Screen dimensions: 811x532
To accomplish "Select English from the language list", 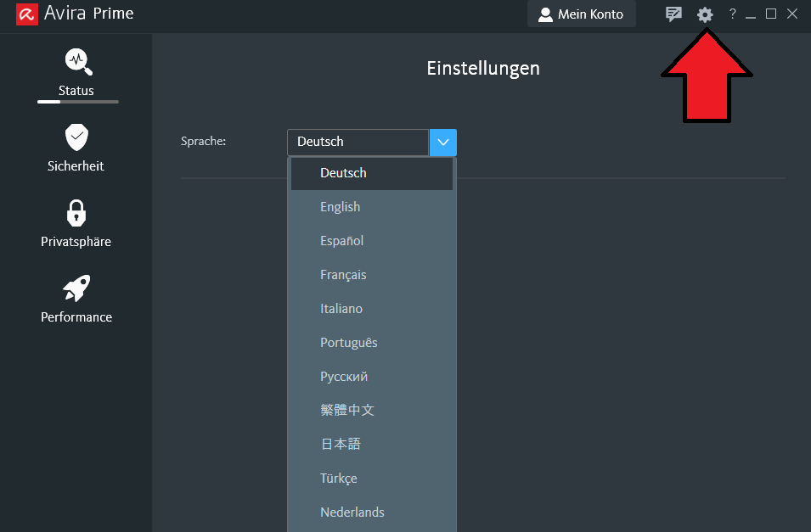I will coord(372,207).
